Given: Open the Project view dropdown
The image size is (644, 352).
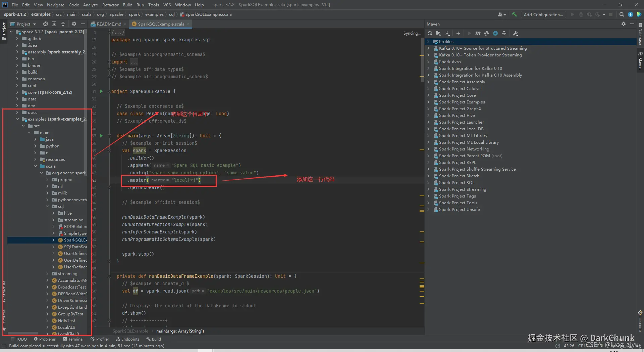Looking at the screenshot, I should (x=23, y=24).
